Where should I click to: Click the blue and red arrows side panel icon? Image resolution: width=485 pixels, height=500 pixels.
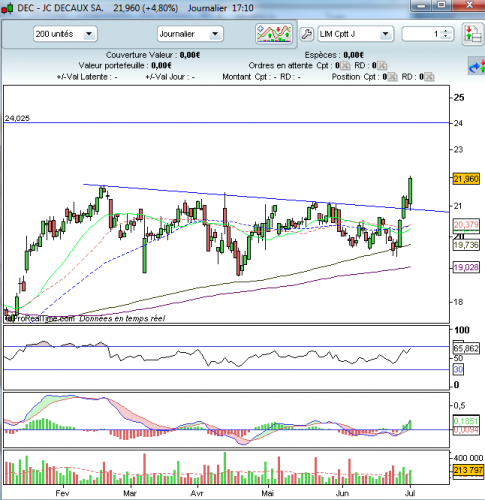pos(477,66)
